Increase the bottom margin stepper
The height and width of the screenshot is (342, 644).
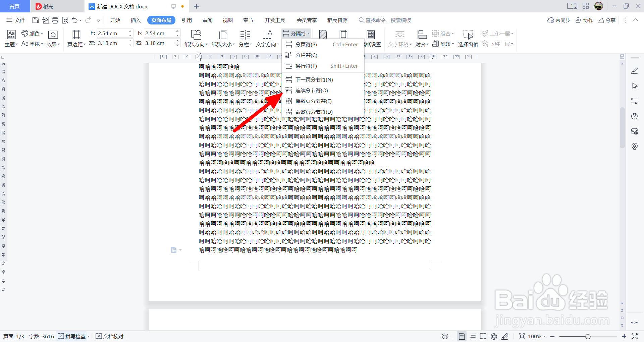[178, 31]
